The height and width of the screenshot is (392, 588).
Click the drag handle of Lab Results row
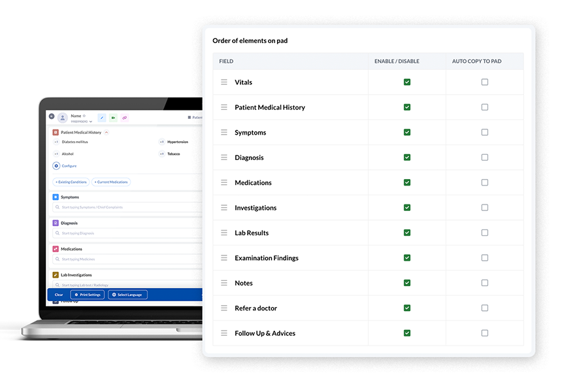pyautogui.click(x=224, y=233)
